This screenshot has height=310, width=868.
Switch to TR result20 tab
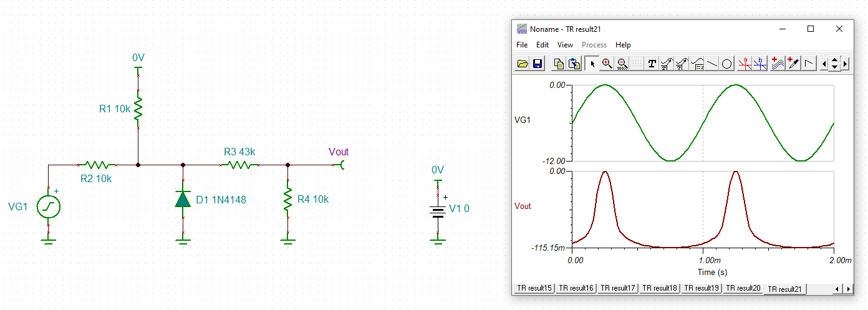click(x=744, y=288)
